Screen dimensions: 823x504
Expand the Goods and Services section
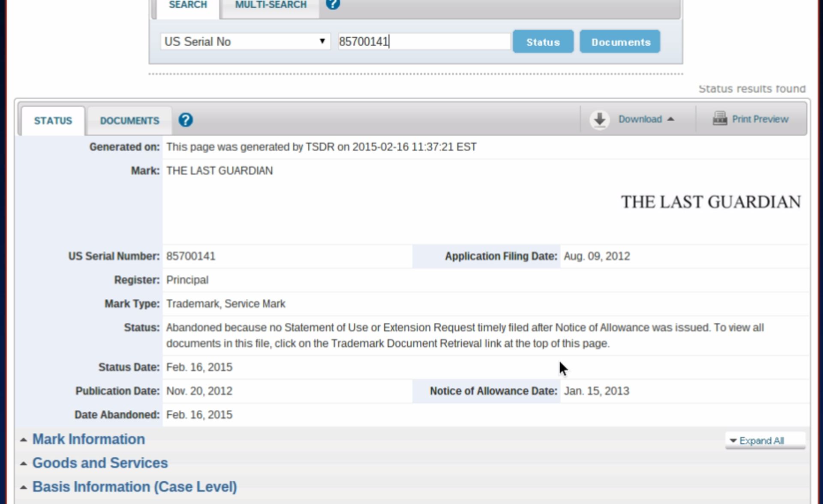click(101, 463)
